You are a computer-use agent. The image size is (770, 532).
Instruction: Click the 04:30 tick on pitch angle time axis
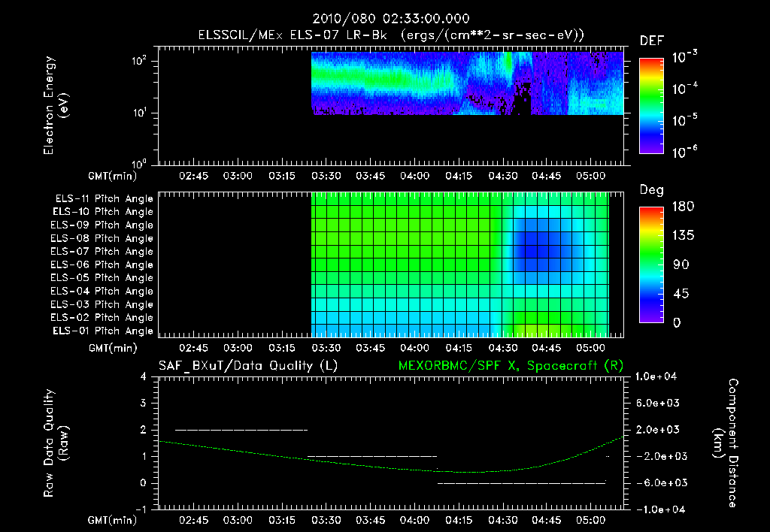pos(502,348)
